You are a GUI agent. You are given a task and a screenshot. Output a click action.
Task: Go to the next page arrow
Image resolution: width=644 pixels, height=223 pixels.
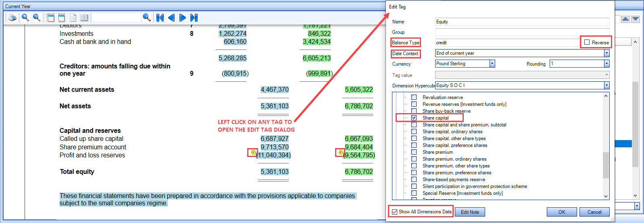tap(183, 17)
